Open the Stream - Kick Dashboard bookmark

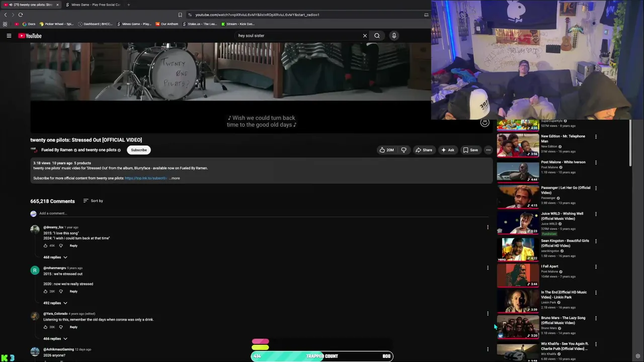tap(238, 24)
